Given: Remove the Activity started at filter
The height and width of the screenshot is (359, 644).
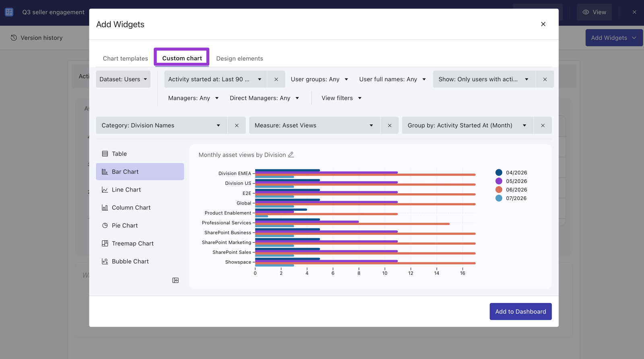Looking at the screenshot, I should [276, 79].
